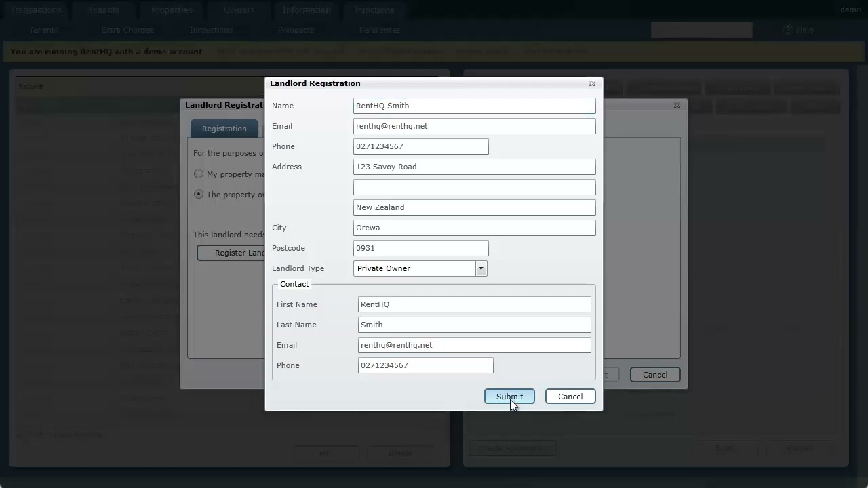
Task: Click the Landlord Type label
Action: [x=298, y=268]
